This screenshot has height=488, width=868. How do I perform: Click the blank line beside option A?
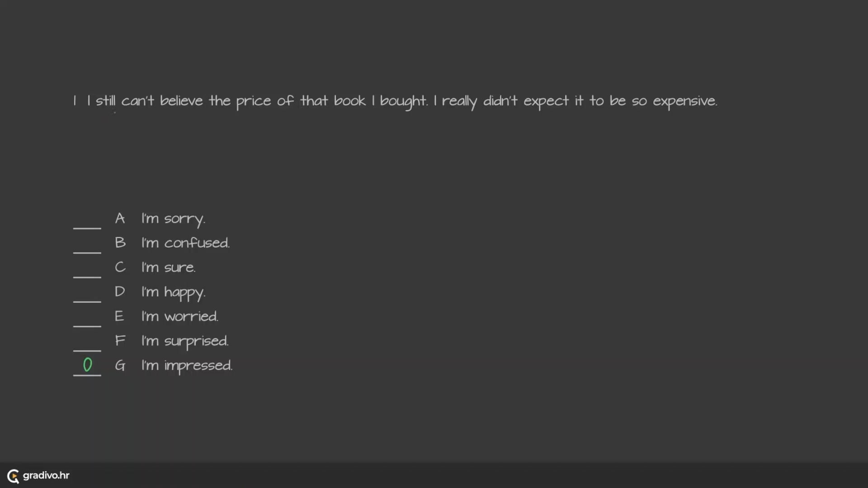pyautogui.click(x=87, y=222)
